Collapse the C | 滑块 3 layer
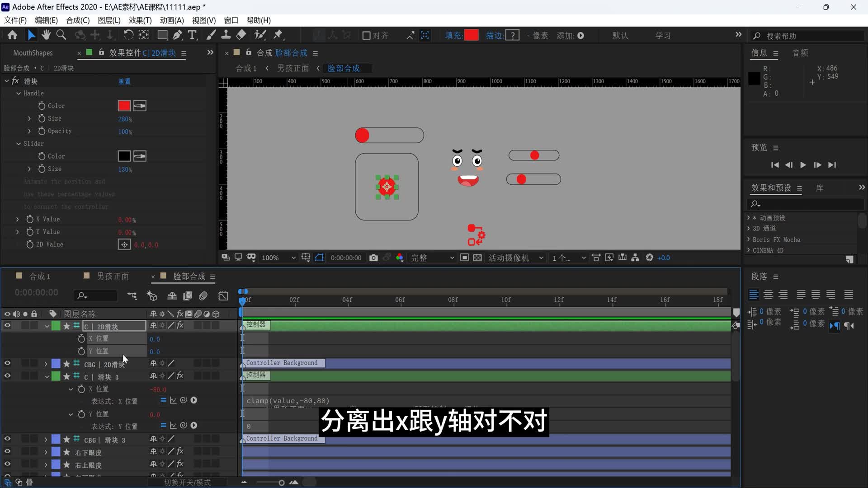 (x=47, y=376)
